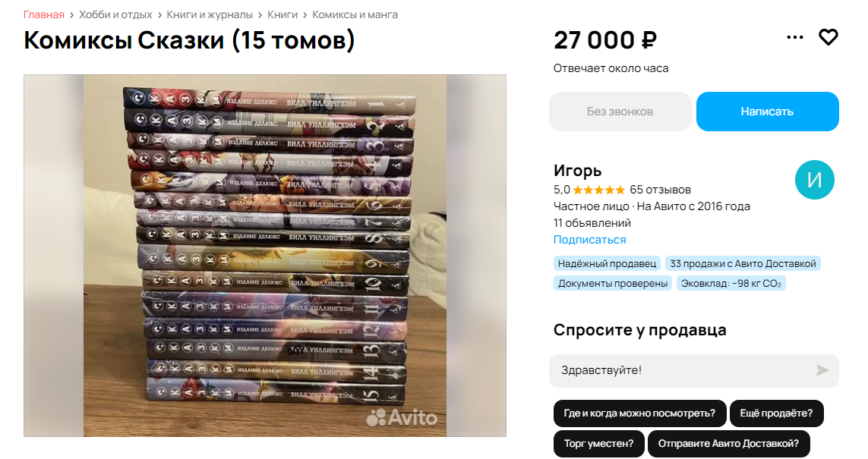Open the 65 отзывов reviews link

pyautogui.click(x=660, y=190)
